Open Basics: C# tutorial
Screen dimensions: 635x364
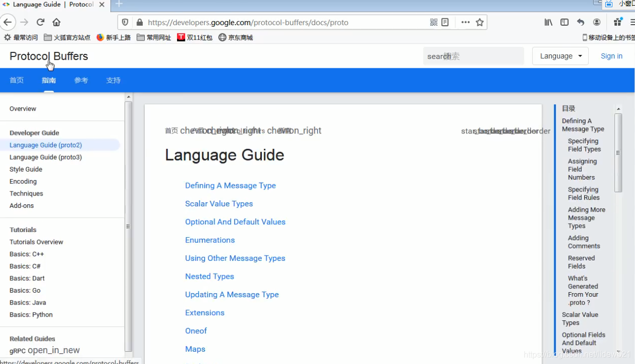(25, 266)
